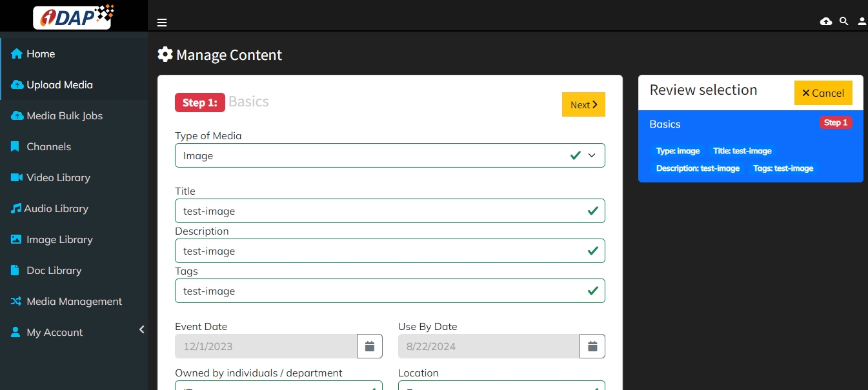The image size is (868, 390).
Task: Click the Video Library camera icon
Action: [x=17, y=177]
